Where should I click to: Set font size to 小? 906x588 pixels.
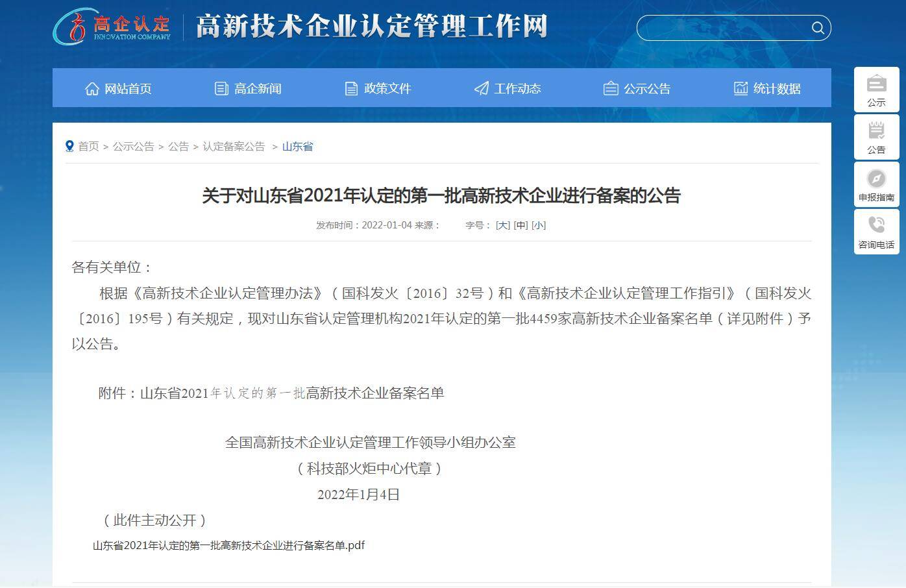click(539, 225)
